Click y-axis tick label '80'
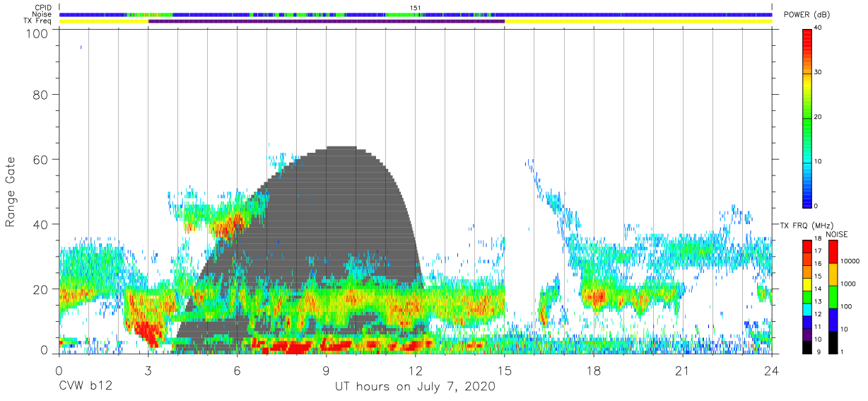This screenshot has width=868, height=401. (40, 95)
